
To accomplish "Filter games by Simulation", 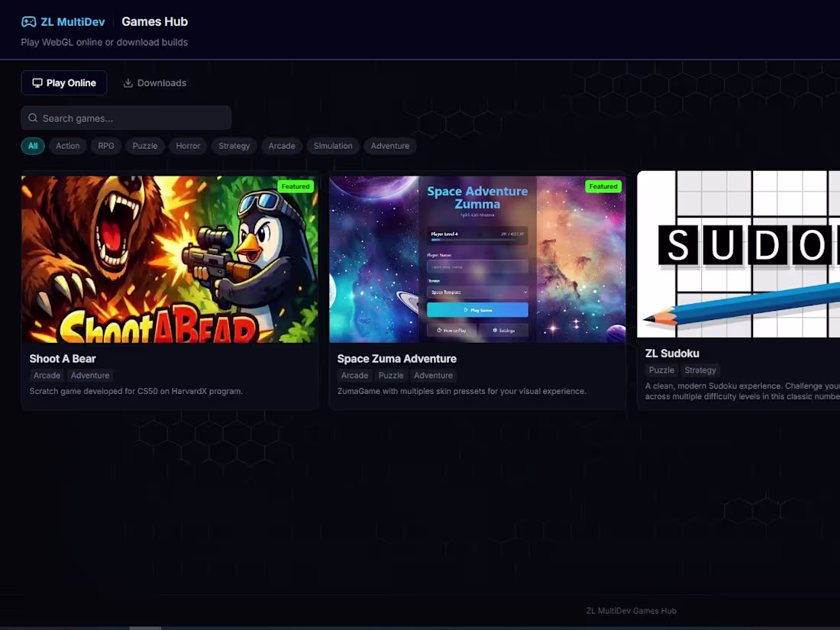I will pyautogui.click(x=332, y=146).
